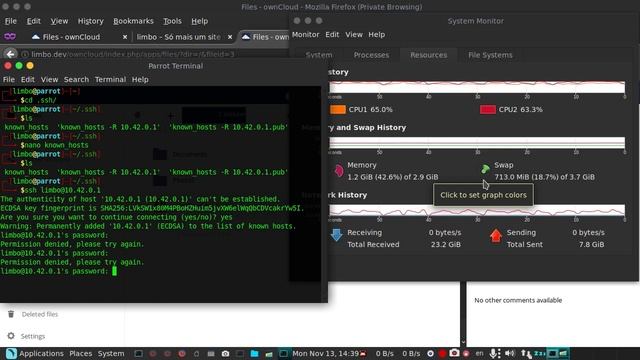Open the Edit menu in Parrot Terminal
The image size is (640, 360).
(x=27, y=80)
